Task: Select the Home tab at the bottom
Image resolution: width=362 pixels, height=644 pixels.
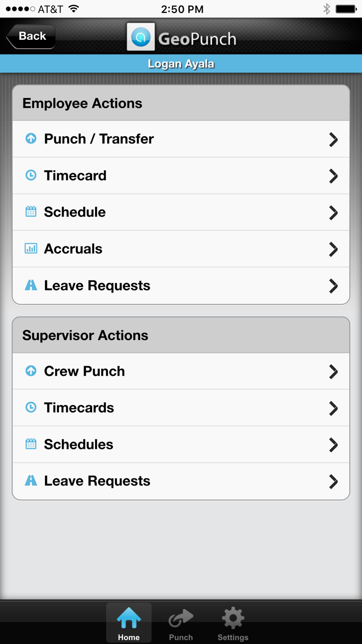Action: click(128, 622)
